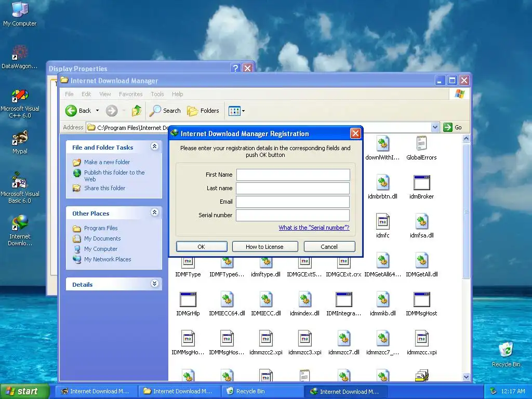Open the Favorites menu

click(x=130, y=94)
